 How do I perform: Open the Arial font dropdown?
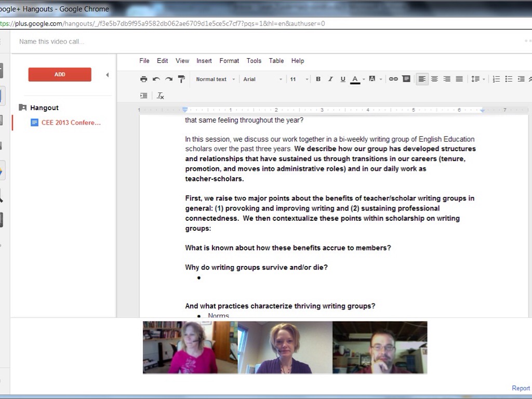click(262, 79)
